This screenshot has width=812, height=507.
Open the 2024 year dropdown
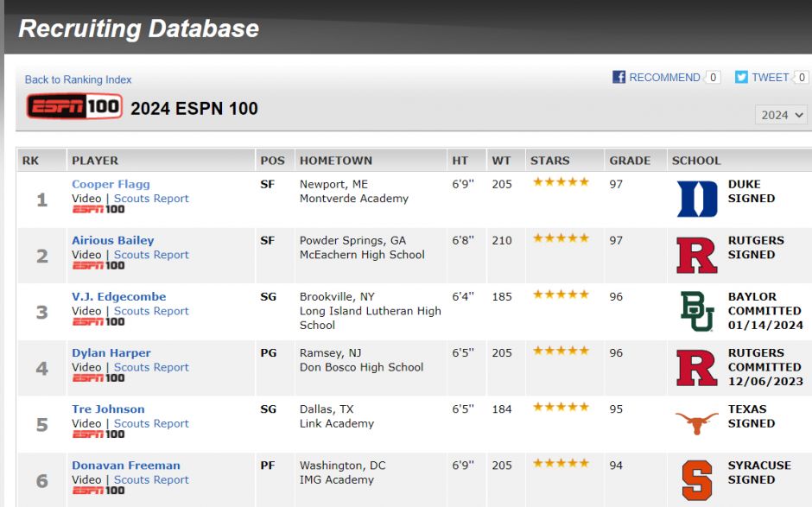(781, 115)
